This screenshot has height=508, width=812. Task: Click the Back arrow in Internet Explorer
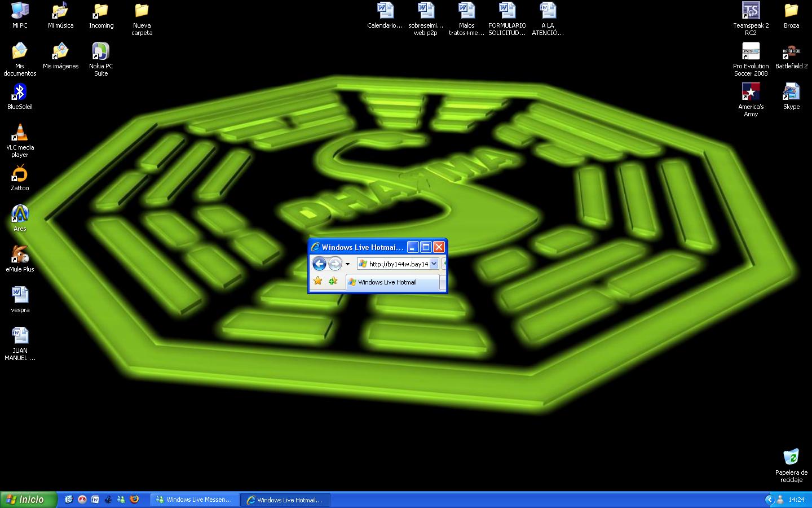[319, 264]
